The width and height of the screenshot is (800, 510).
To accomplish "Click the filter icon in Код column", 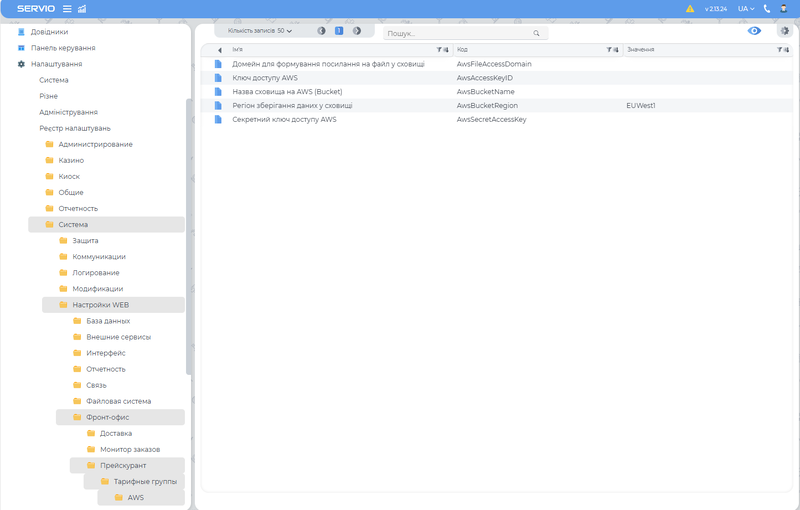I will [x=610, y=49].
